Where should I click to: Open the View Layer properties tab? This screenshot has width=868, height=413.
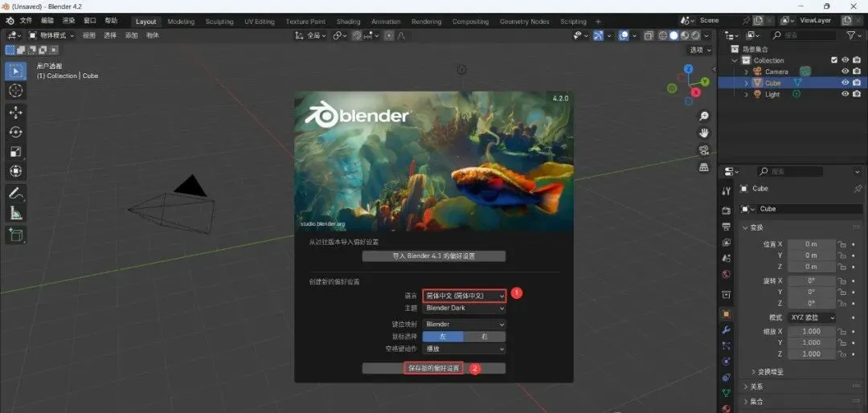727,243
